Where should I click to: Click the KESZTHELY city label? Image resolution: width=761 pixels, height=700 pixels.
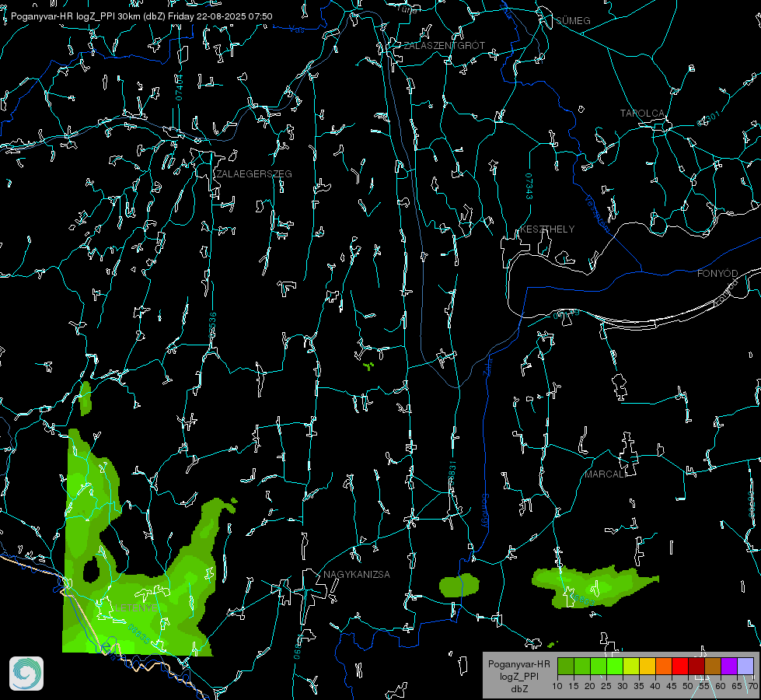tap(547, 229)
